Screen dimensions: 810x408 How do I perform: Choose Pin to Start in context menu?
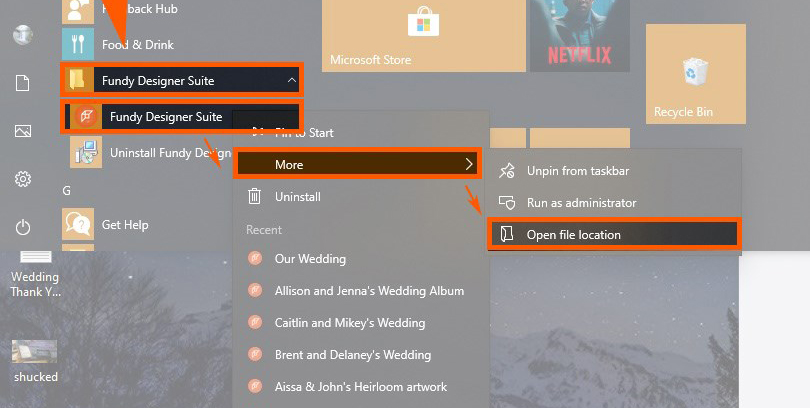361,133
